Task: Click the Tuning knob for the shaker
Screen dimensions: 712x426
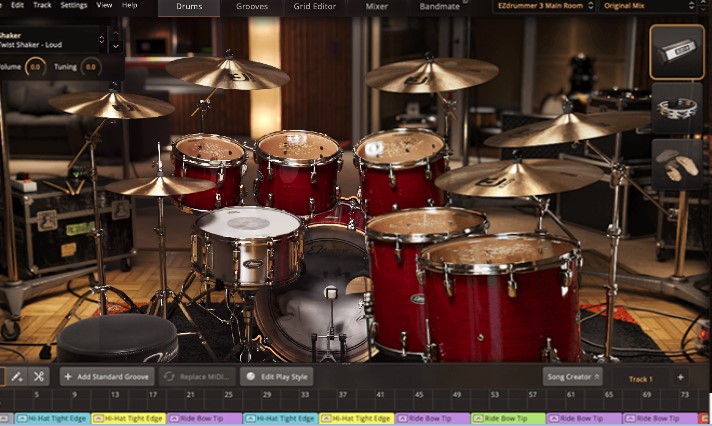Action: click(x=91, y=66)
